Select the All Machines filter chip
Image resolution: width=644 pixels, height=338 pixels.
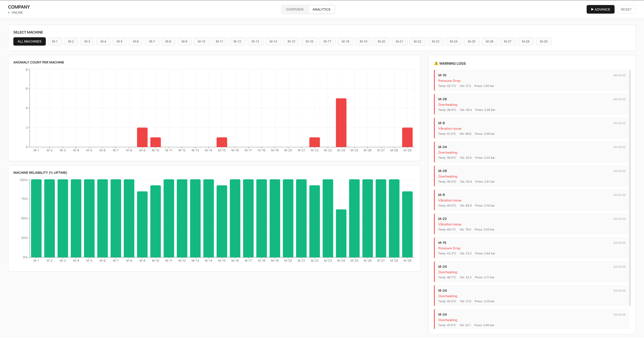point(29,41)
